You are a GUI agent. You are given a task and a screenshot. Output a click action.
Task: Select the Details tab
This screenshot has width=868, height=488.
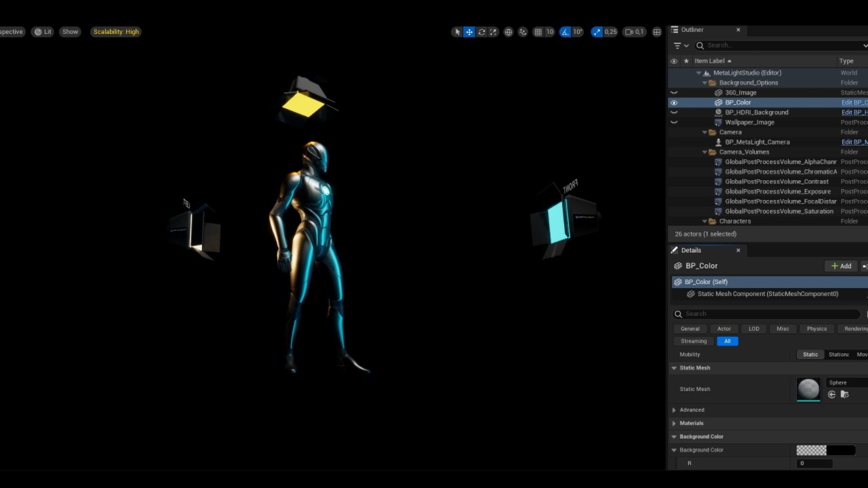click(x=691, y=250)
